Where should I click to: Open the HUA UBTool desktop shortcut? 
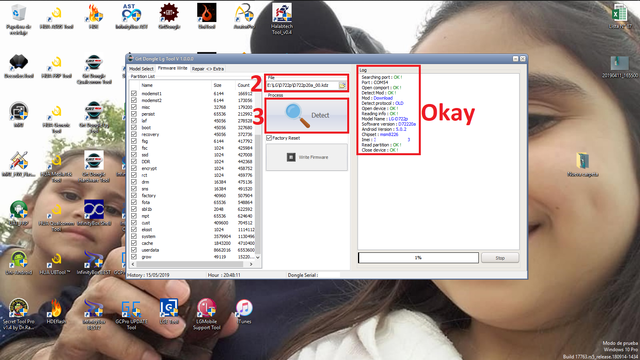point(57,264)
